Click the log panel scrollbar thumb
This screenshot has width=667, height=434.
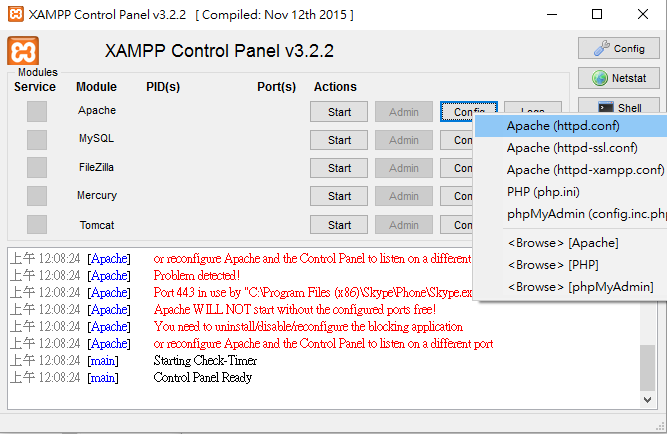pos(647,368)
